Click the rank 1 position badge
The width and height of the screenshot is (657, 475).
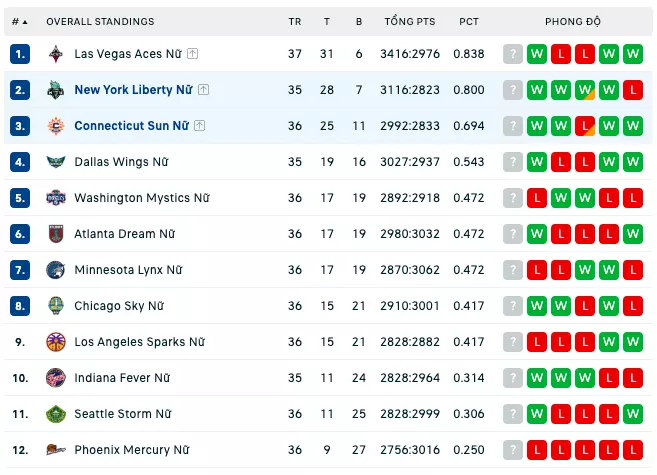click(20, 54)
